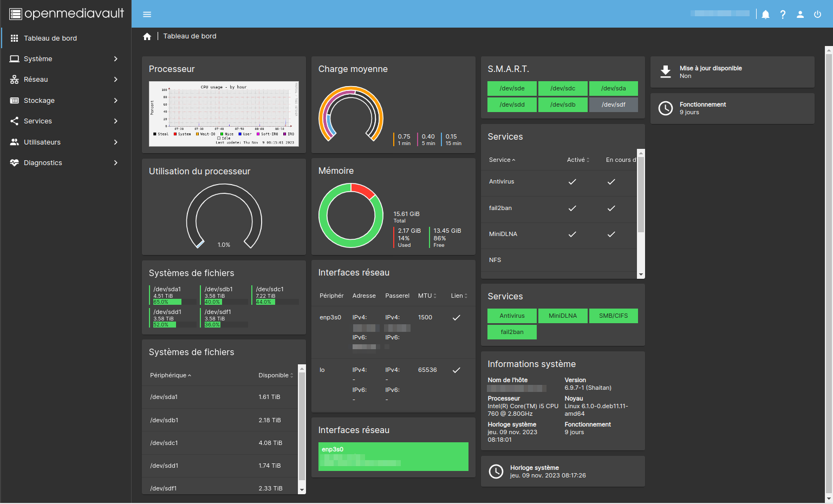
Task: Open the Utilisateurs sidebar menu
Action: [x=66, y=142]
